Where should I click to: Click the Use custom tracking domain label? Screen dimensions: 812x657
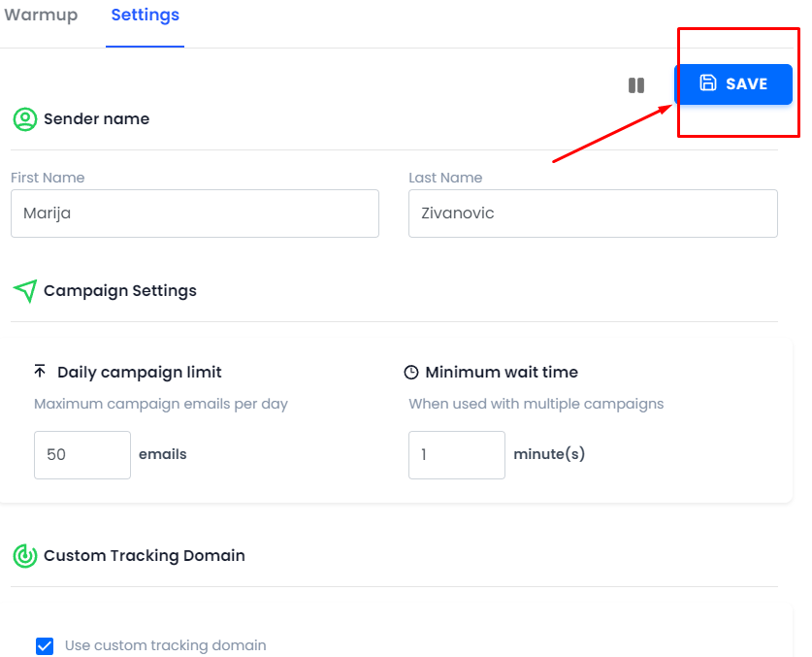point(166,645)
